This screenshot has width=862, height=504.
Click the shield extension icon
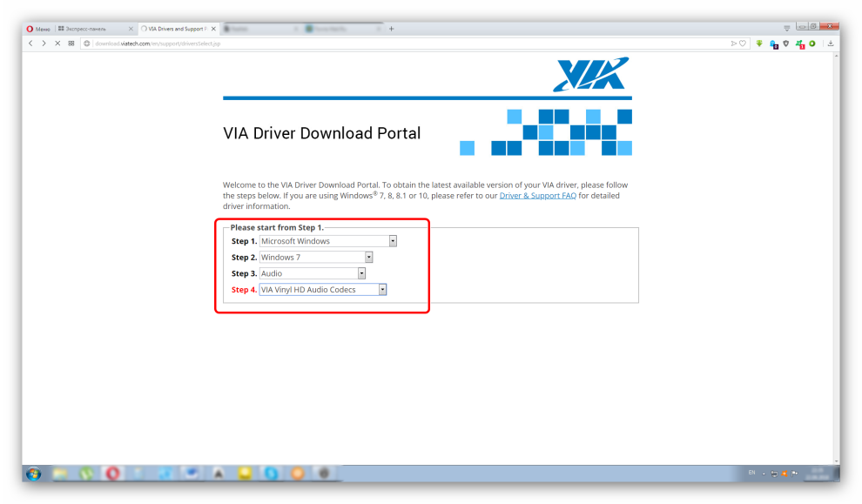click(x=785, y=43)
